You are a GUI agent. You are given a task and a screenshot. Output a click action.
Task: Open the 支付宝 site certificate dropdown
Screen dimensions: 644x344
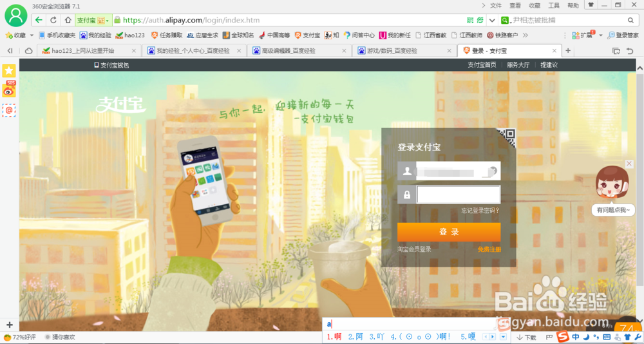point(93,20)
